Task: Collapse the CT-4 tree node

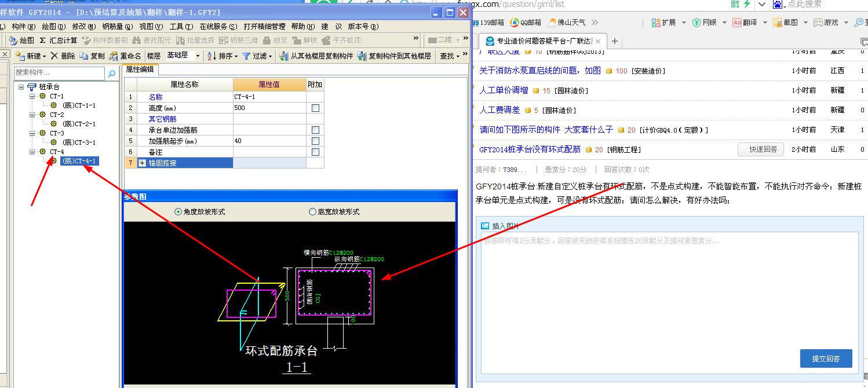Action: 33,152
